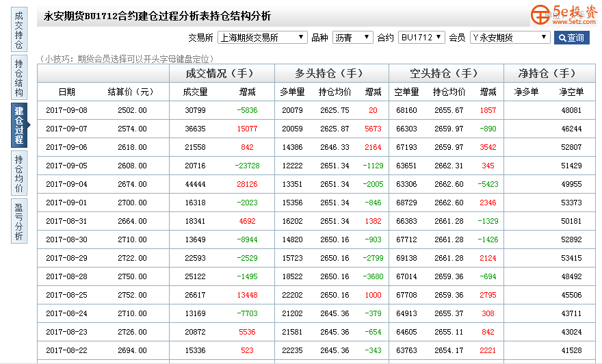This screenshot has width=602, height=364.
Task: Click volume change 13448
Action: pyautogui.click(x=247, y=296)
